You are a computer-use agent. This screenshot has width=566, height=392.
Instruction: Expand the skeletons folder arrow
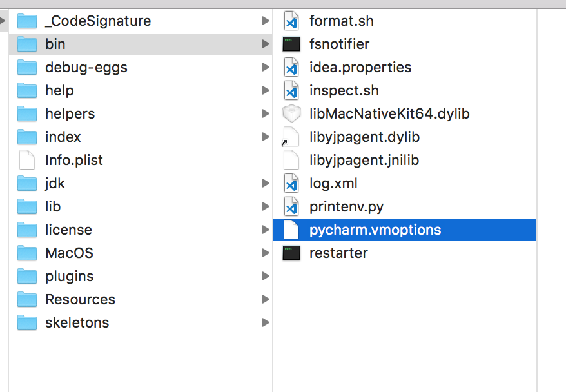(x=266, y=322)
